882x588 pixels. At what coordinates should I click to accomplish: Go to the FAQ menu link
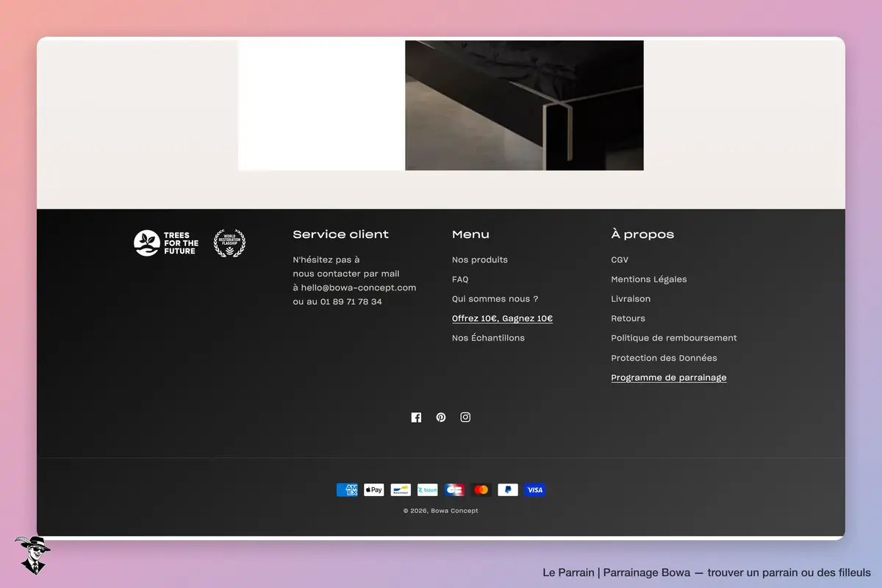tap(460, 279)
